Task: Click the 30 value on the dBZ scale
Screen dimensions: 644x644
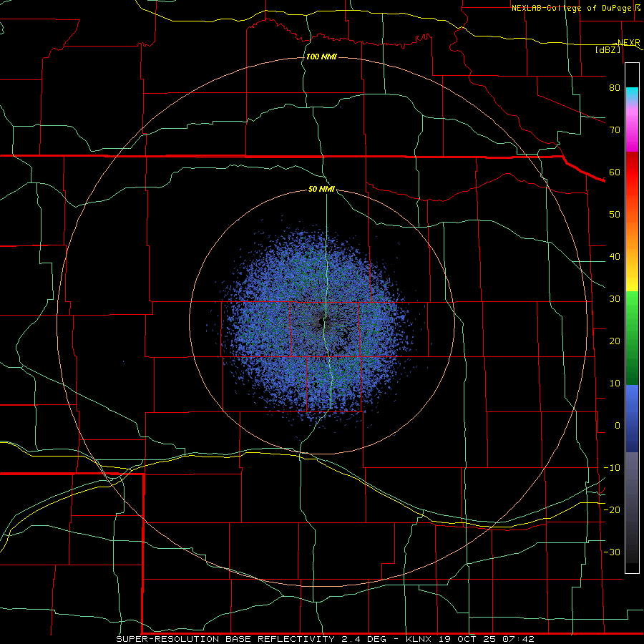Action: [615, 299]
